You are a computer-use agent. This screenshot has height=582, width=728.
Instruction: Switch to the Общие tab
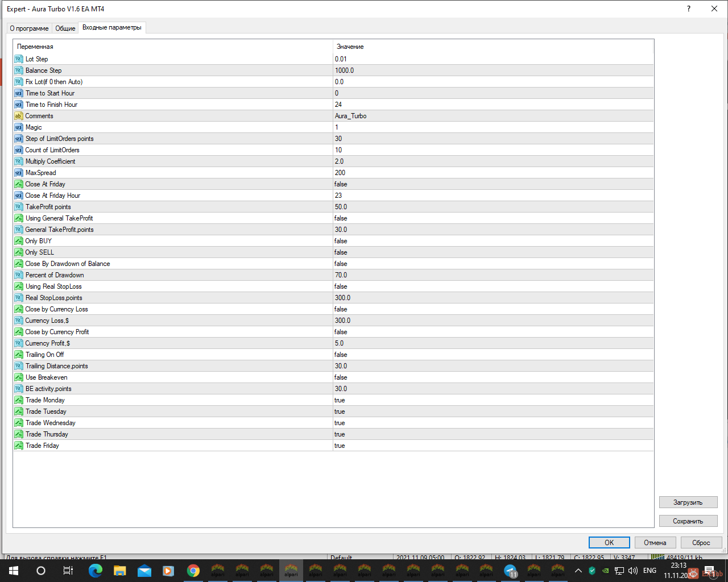coord(65,28)
